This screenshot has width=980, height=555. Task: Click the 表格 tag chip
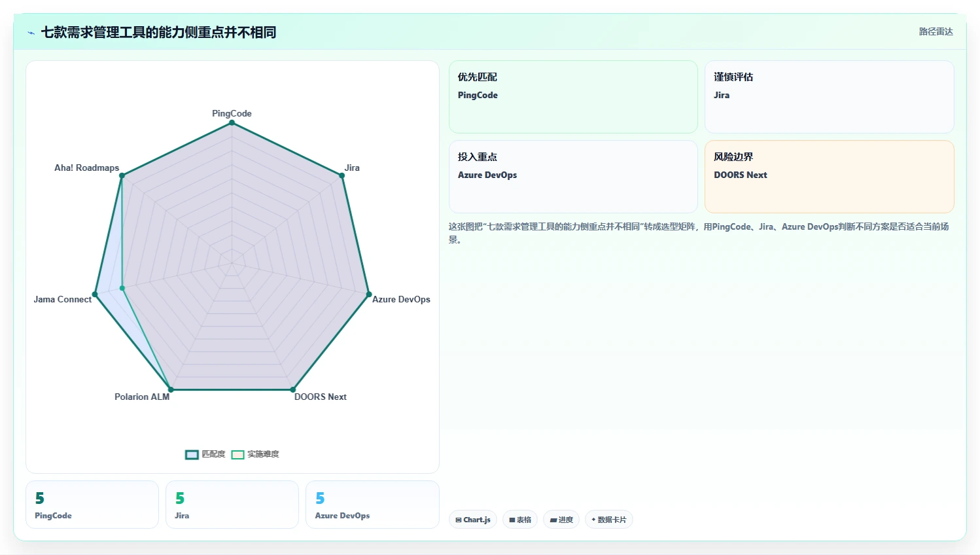[520, 520]
